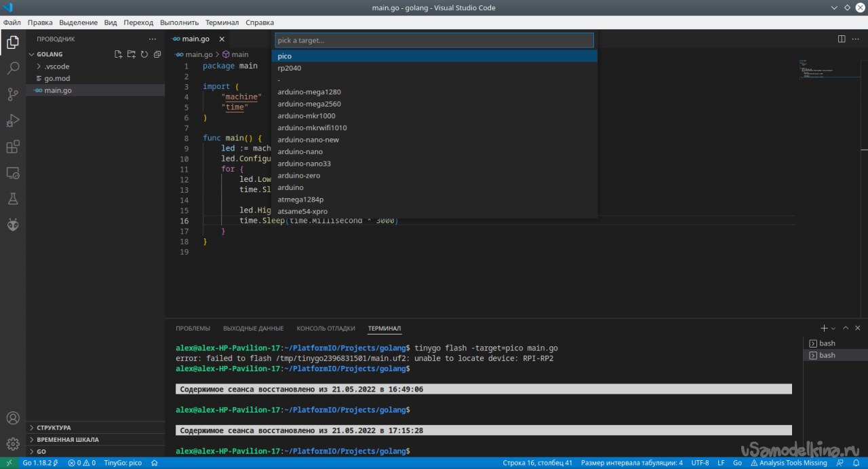868x469 pixels.
Task: Change LF end-of-line sequence
Action: (x=720, y=463)
